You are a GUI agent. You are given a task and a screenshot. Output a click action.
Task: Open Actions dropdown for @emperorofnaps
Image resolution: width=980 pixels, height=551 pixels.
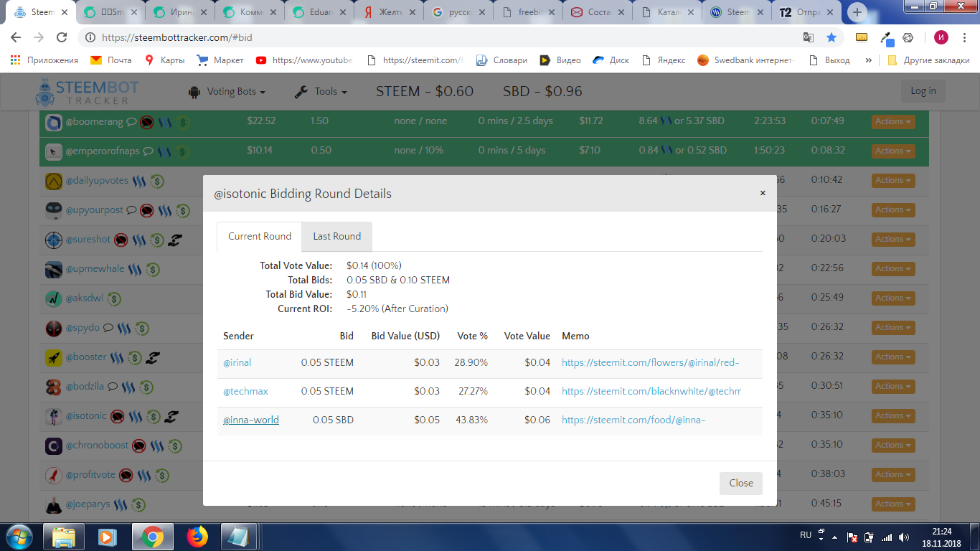pos(893,151)
